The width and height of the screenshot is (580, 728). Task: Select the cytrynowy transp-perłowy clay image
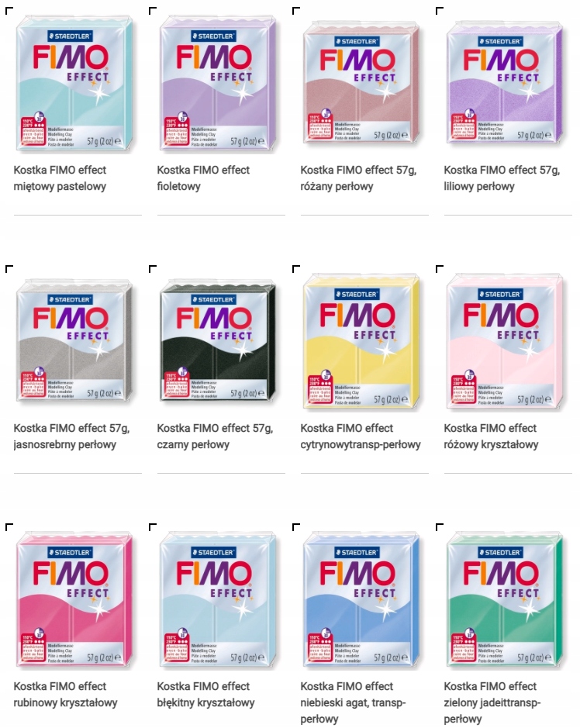362,340
